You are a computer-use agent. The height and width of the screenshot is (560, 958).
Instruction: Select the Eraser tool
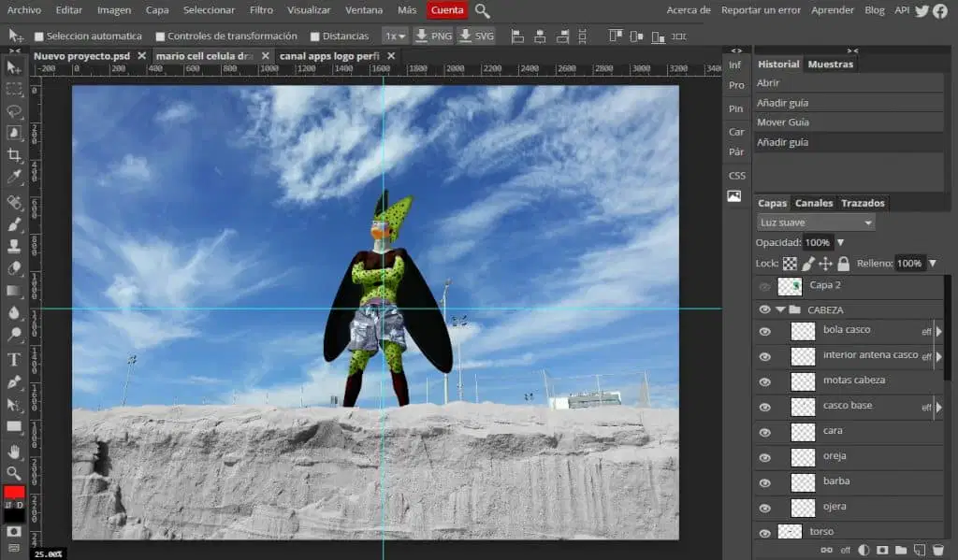coord(13,268)
